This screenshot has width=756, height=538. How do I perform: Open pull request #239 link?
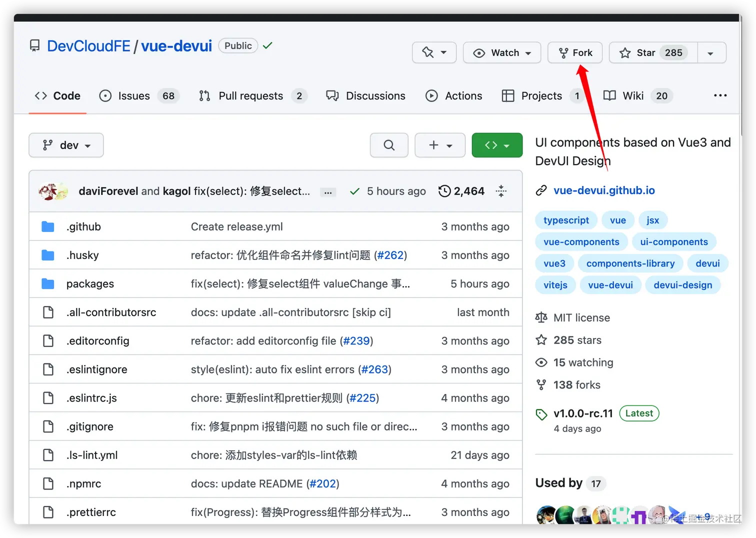(x=356, y=340)
